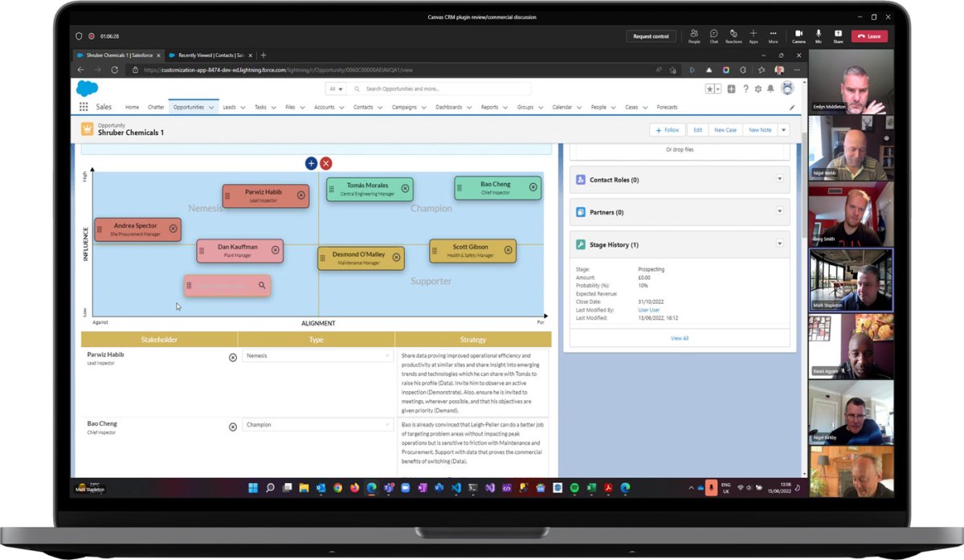Mute or unmute the Teams Mic
The height and width of the screenshot is (560, 964).
click(819, 35)
